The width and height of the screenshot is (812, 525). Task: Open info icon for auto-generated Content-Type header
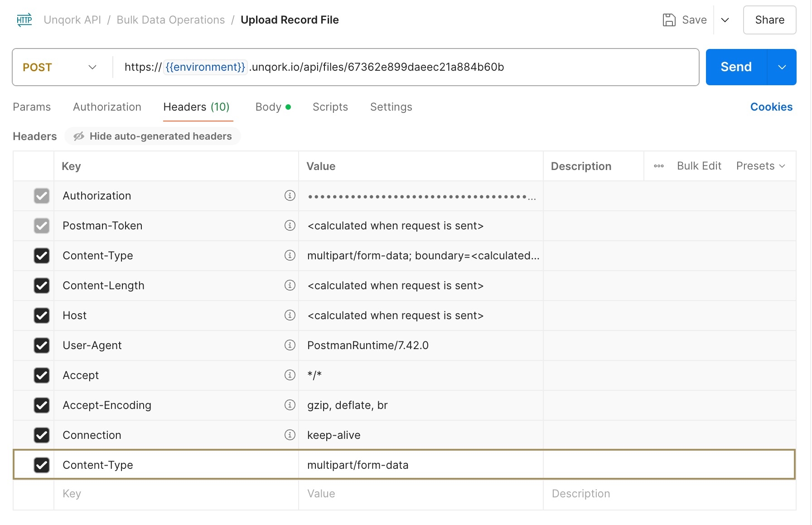pos(290,255)
